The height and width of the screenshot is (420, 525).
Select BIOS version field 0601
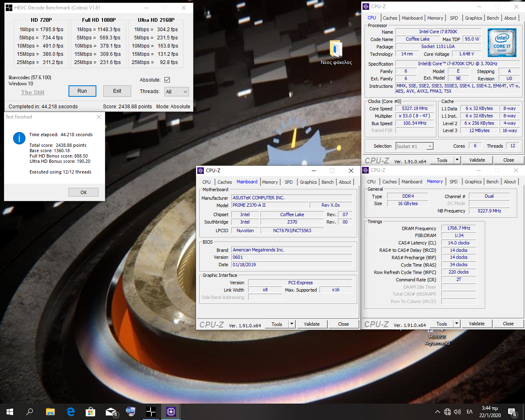click(292, 257)
